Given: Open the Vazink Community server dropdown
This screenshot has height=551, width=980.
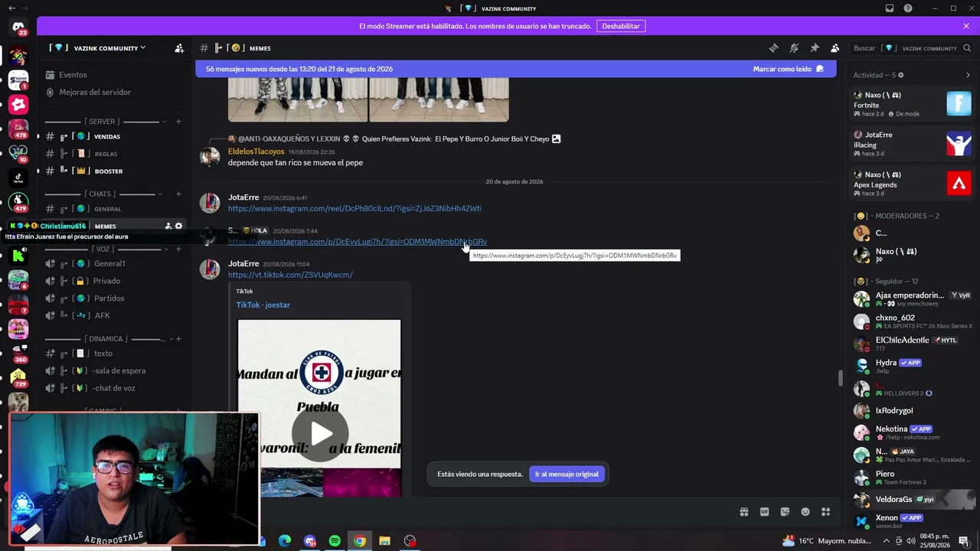Looking at the screenshot, I should pyautogui.click(x=97, y=48).
